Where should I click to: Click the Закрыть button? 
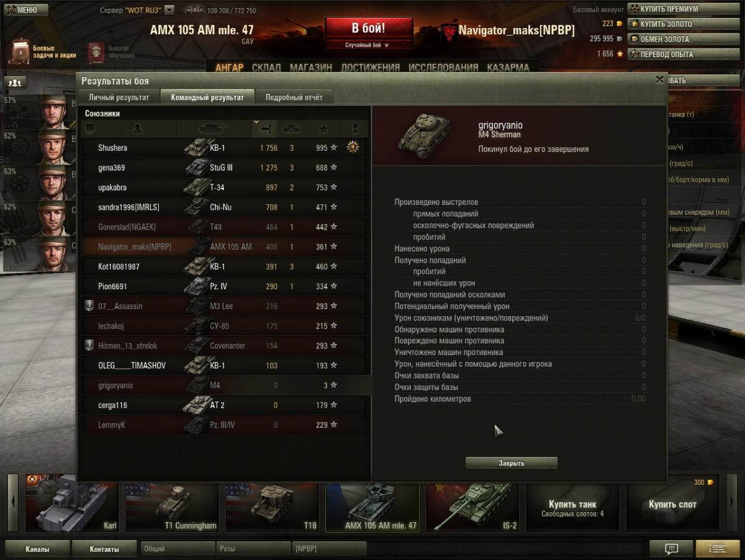tap(511, 463)
